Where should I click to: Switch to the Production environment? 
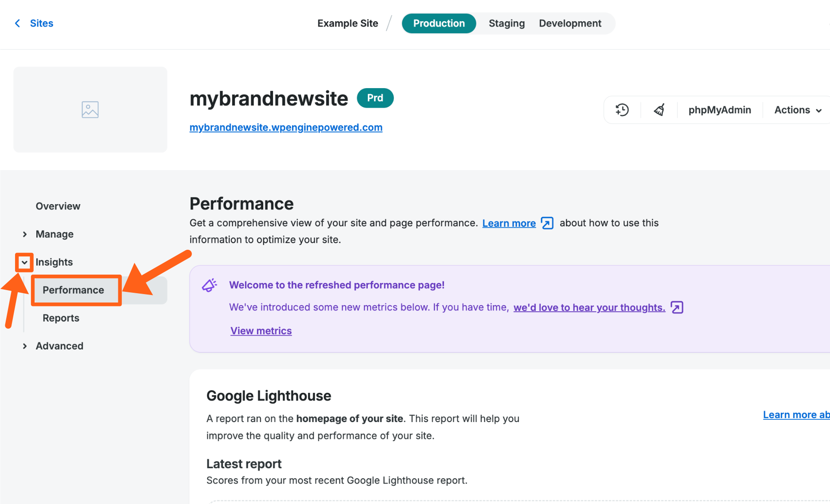point(439,23)
